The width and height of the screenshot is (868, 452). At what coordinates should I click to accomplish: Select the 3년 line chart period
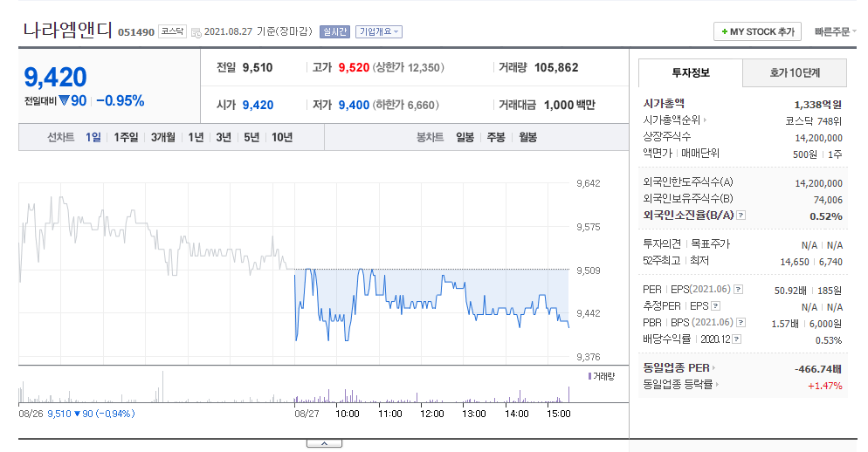(x=223, y=137)
